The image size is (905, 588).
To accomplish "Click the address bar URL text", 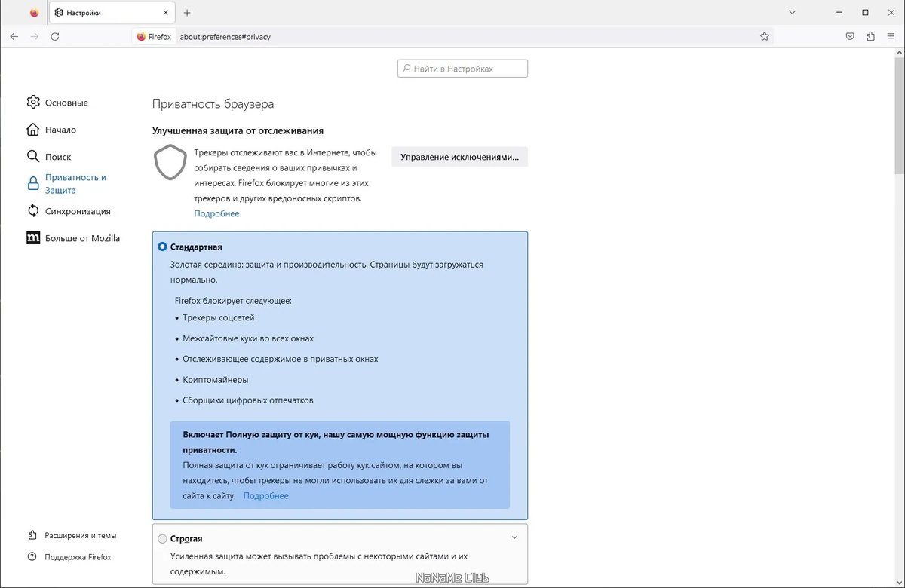I will pyautogui.click(x=225, y=36).
